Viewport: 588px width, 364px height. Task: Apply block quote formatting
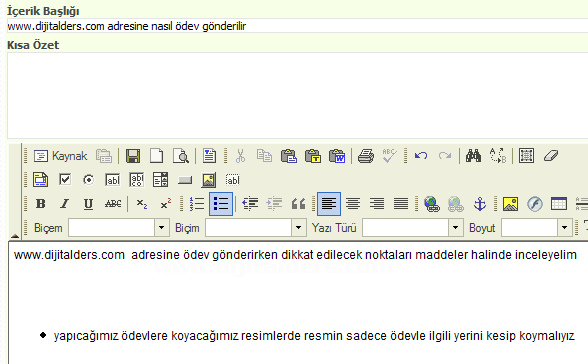point(298,204)
